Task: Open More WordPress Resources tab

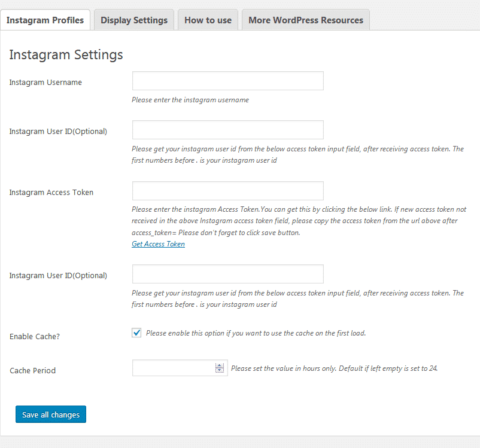Action: click(x=306, y=20)
